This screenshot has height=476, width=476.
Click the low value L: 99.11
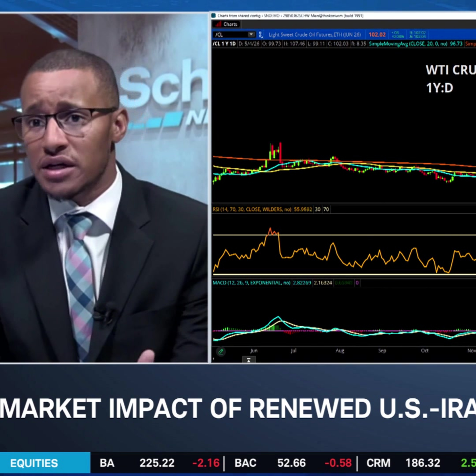(x=316, y=44)
